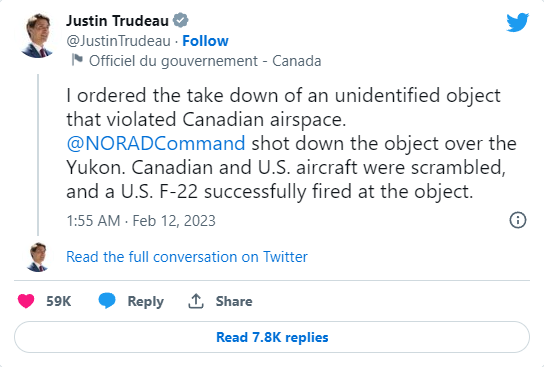Click the Share text label
Screen dimensions: 544x367
tap(234, 301)
